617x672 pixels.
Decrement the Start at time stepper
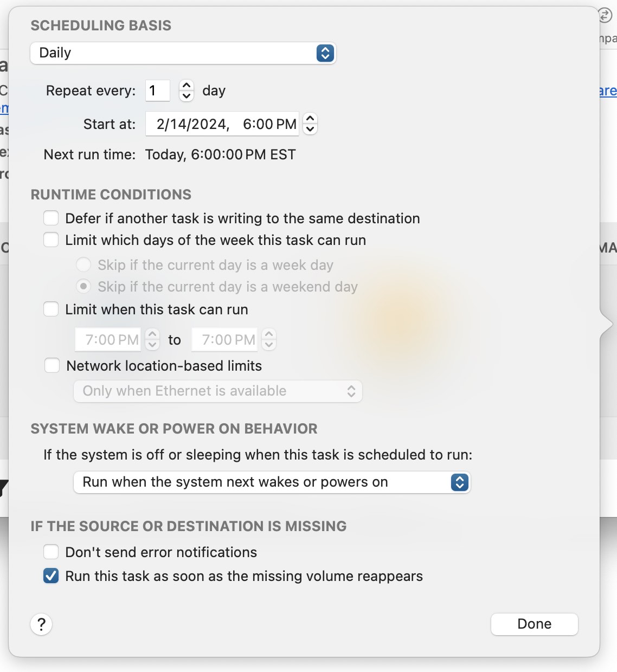point(310,129)
